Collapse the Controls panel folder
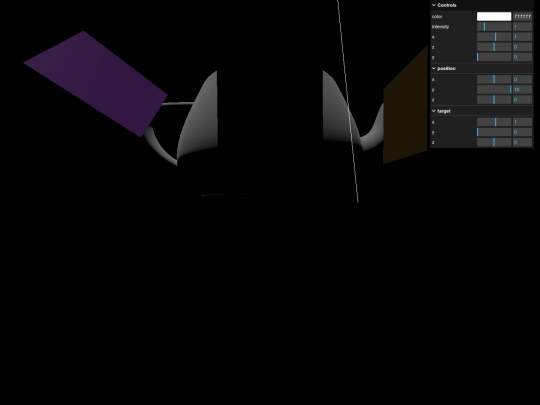Image resolution: width=540 pixels, height=405 pixels. 481,5
